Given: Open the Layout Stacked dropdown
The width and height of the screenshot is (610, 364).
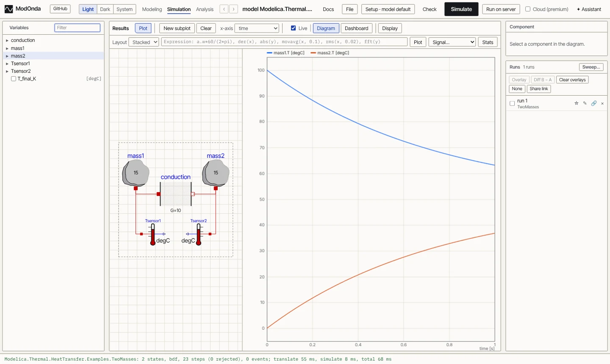Looking at the screenshot, I should 143,42.
